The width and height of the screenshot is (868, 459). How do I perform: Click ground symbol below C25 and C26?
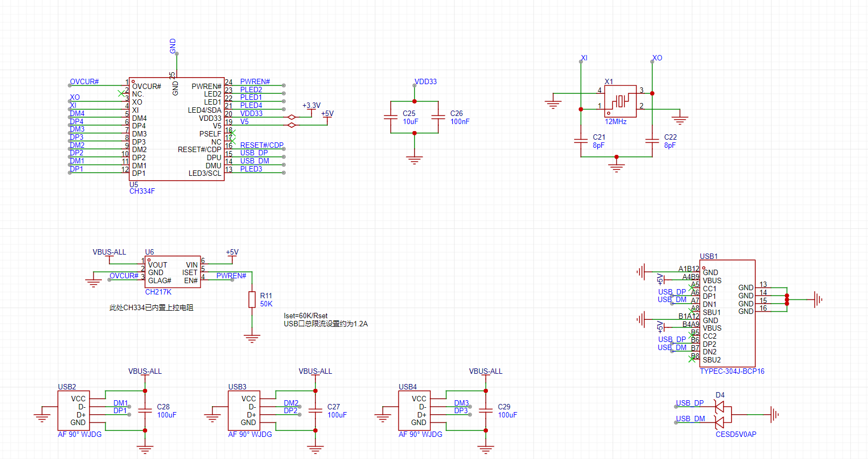point(415,160)
